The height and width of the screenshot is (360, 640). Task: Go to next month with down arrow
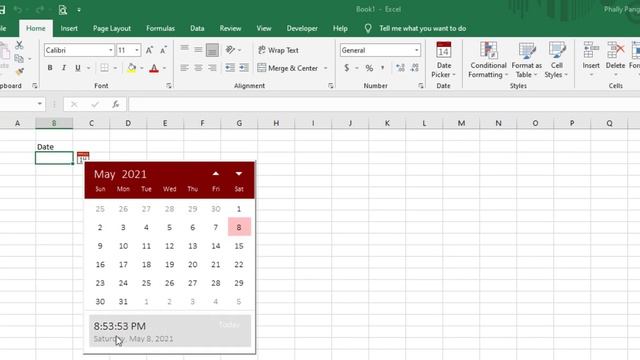coord(239,174)
